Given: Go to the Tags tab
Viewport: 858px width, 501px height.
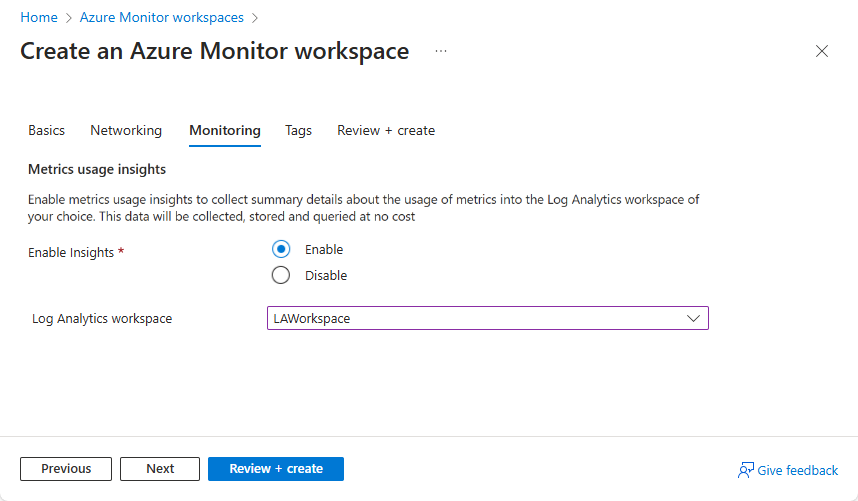Looking at the screenshot, I should pos(298,130).
